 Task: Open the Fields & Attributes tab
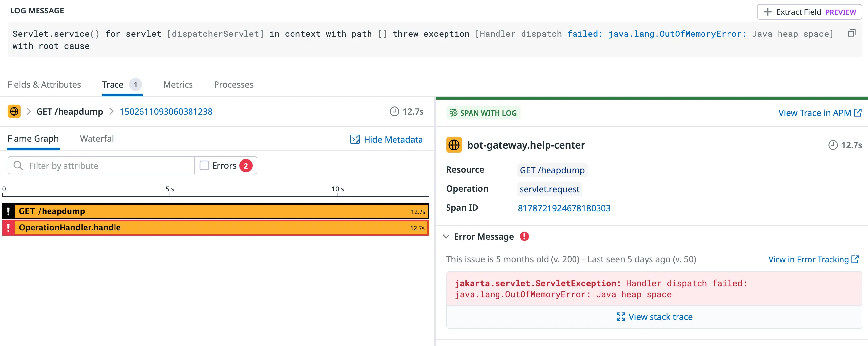point(44,84)
